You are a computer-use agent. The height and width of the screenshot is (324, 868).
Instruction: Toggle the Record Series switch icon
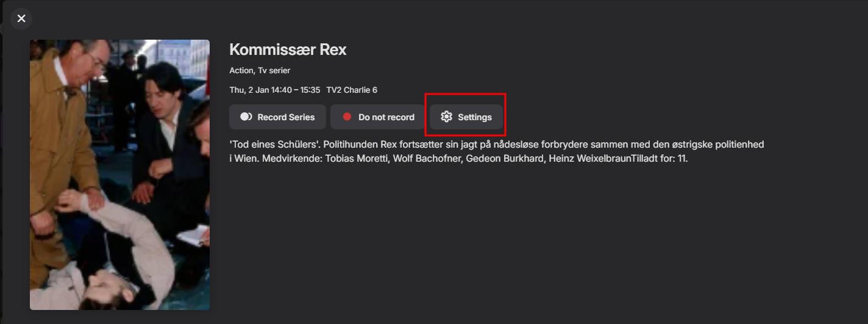click(246, 117)
